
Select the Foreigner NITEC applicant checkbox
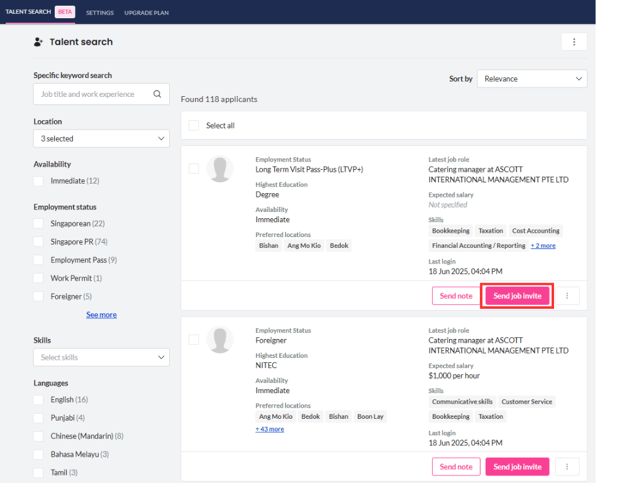tap(193, 339)
